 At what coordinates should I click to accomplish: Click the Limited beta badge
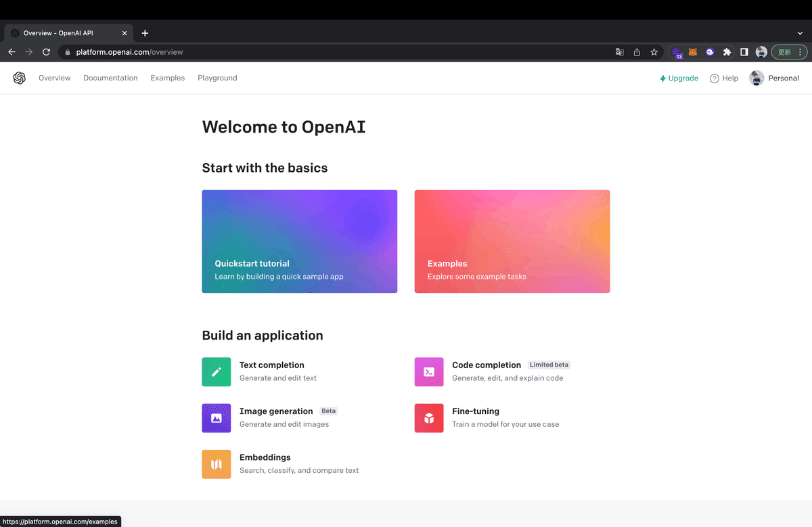point(549,365)
